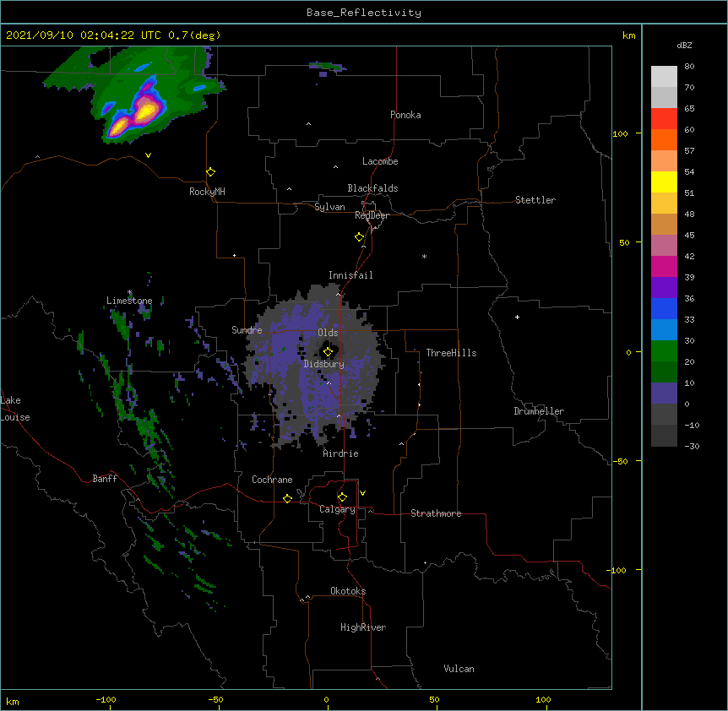728x711 pixels.
Task: Click the Banff town label
Action: pos(105,479)
